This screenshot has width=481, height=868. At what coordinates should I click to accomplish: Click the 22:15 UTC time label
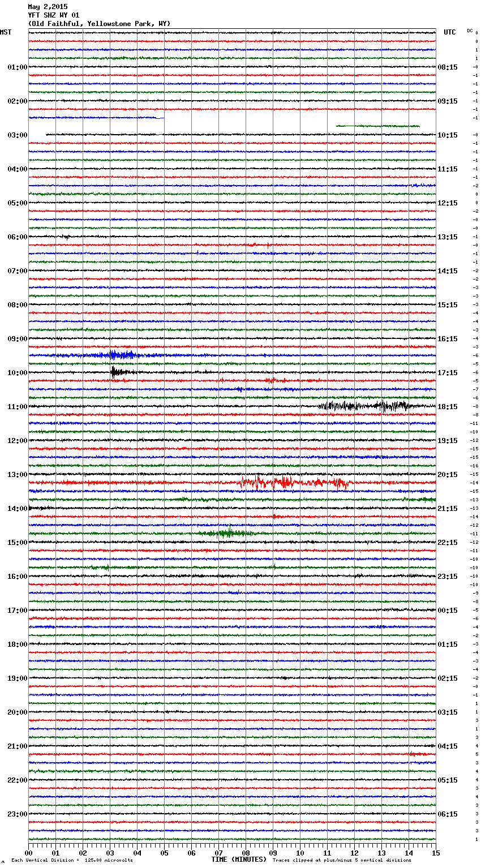coord(448,543)
